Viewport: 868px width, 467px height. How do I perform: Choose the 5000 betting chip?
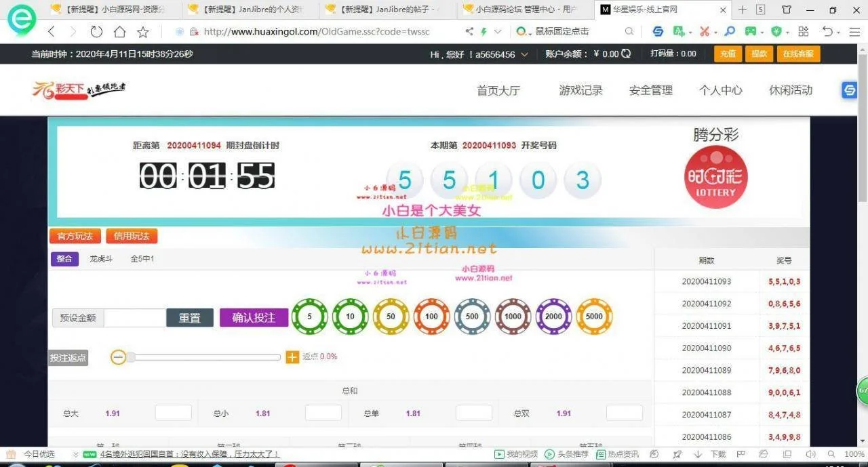click(x=594, y=317)
